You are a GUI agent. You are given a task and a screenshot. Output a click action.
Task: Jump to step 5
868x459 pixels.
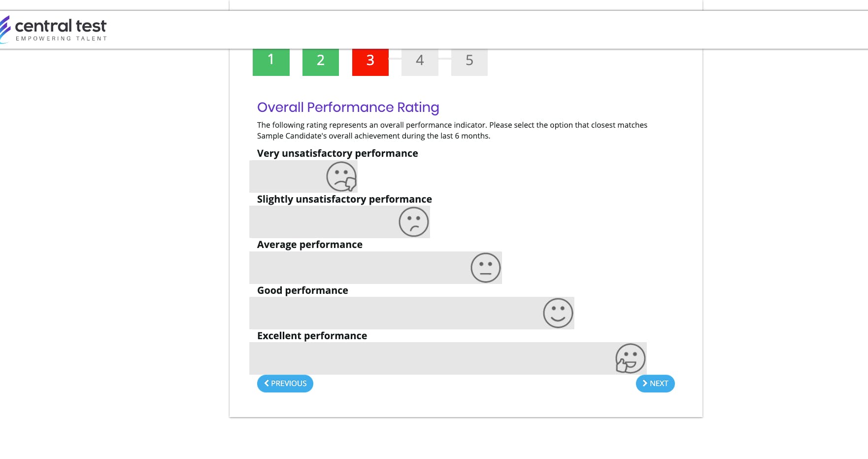469,62
